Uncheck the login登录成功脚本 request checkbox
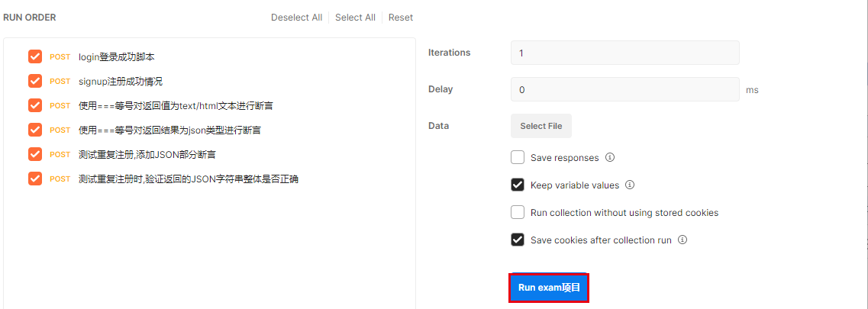The image size is (868, 309). point(35,56)
